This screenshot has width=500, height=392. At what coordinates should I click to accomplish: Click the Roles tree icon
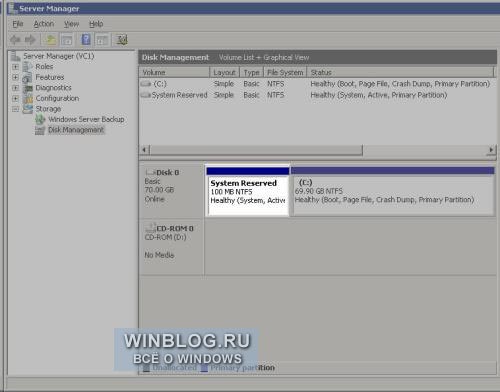pyautogui.click(x=28, y=67)
